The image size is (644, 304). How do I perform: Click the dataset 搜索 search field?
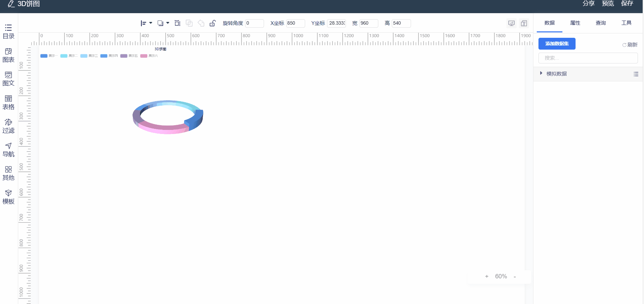588,58
